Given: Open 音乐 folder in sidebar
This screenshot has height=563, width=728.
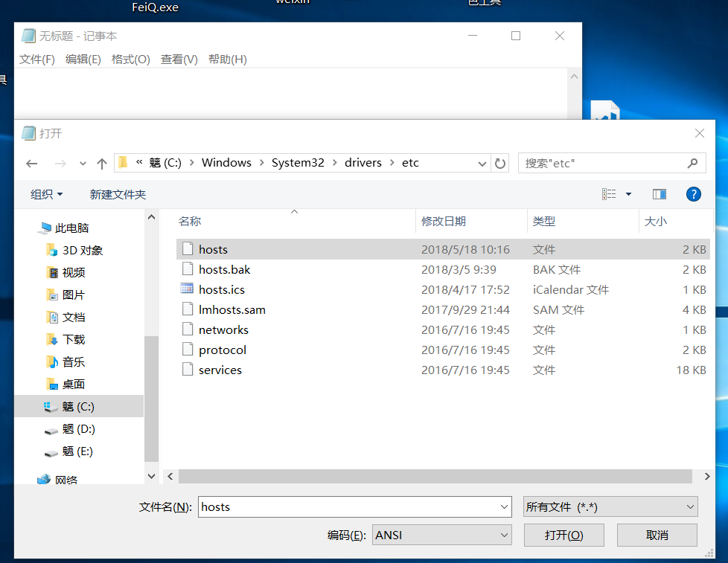Looking at the screenshot, I should (x=66, y=361).
